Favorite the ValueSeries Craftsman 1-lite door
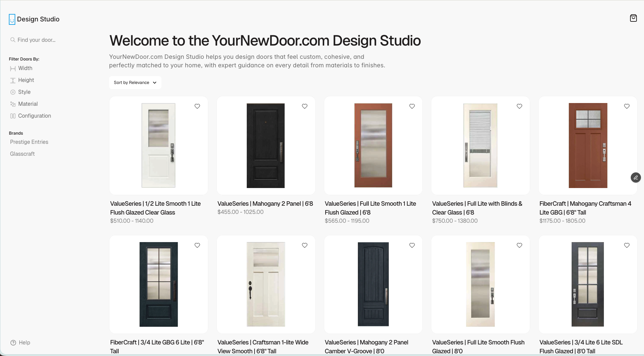The width and height of the screenshot is (644, 356). (x=304, y=245)
